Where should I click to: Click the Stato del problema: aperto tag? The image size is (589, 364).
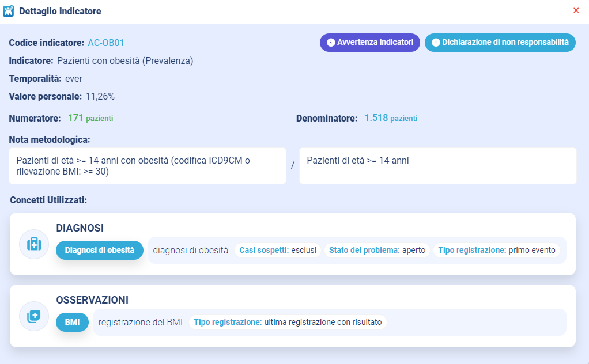[x=376, y=250]
